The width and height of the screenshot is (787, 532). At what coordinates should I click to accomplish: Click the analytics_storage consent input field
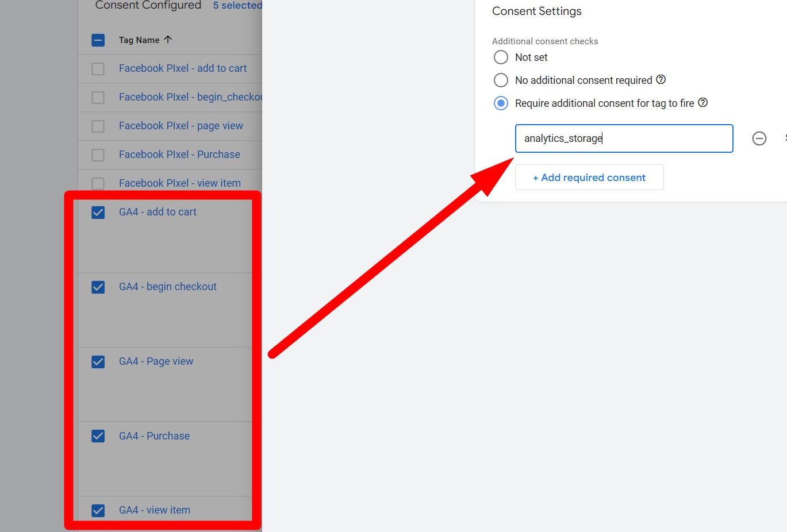[x=624, y=138]
